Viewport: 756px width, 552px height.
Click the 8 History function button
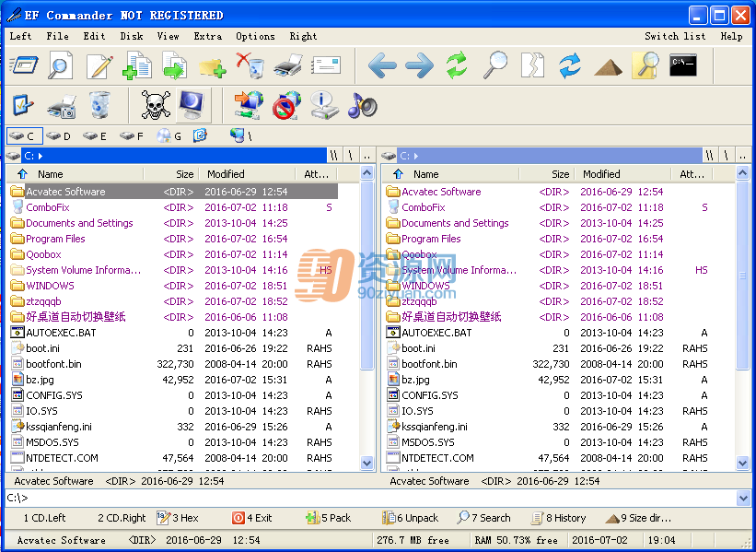(558, 518)
